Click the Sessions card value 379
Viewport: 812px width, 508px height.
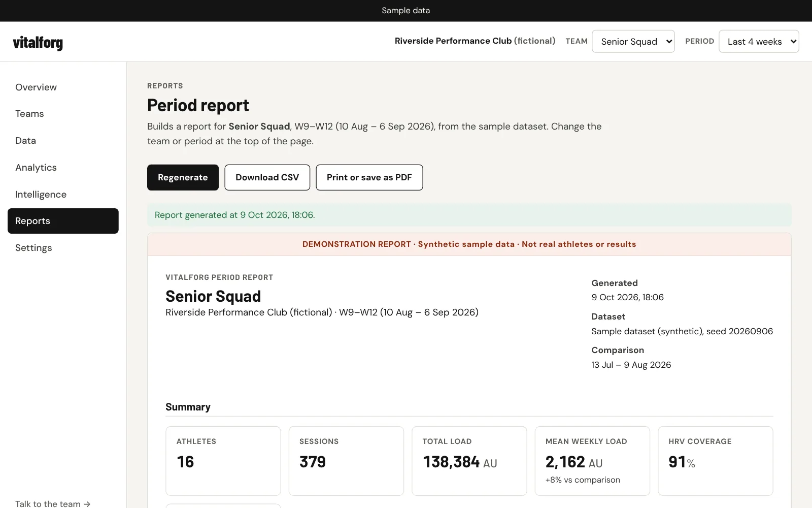[x=313, y=462]
